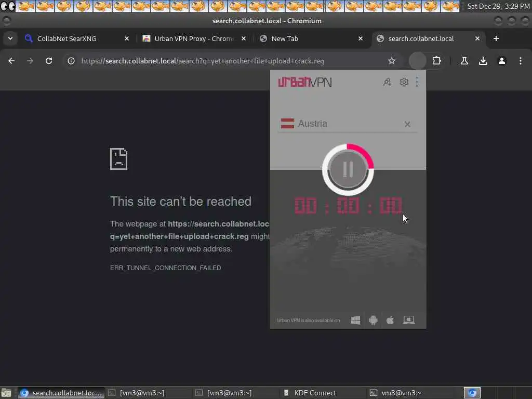This screenshot has width=532, height=399.
Task: Click the Android platform icon
Action: click(373, 320)
